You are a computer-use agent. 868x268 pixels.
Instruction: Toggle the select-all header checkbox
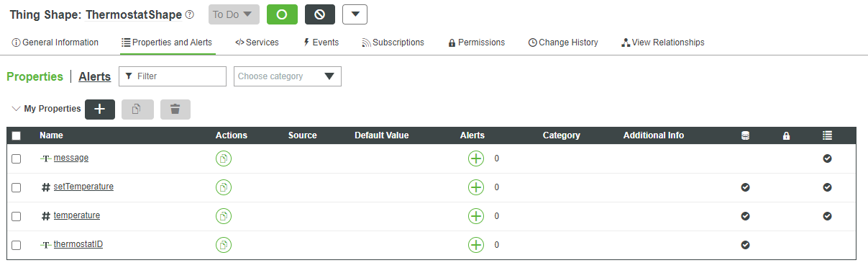tap(17, 135)
